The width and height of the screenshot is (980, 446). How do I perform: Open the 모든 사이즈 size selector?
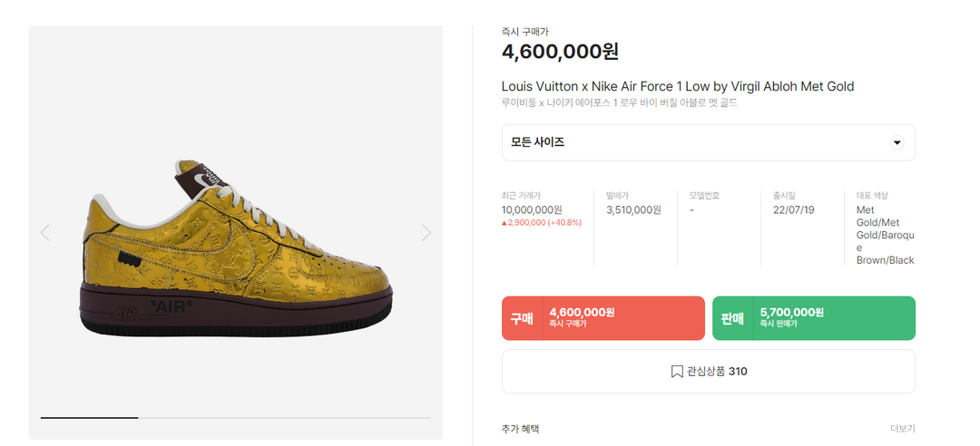(x=708, y=143)
